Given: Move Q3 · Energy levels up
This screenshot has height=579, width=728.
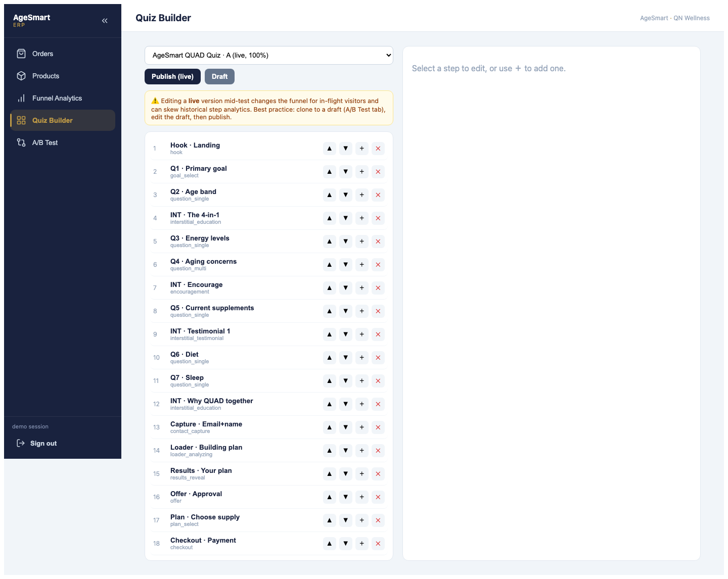Looking at the screenshot, I should [x=330, y=242].
